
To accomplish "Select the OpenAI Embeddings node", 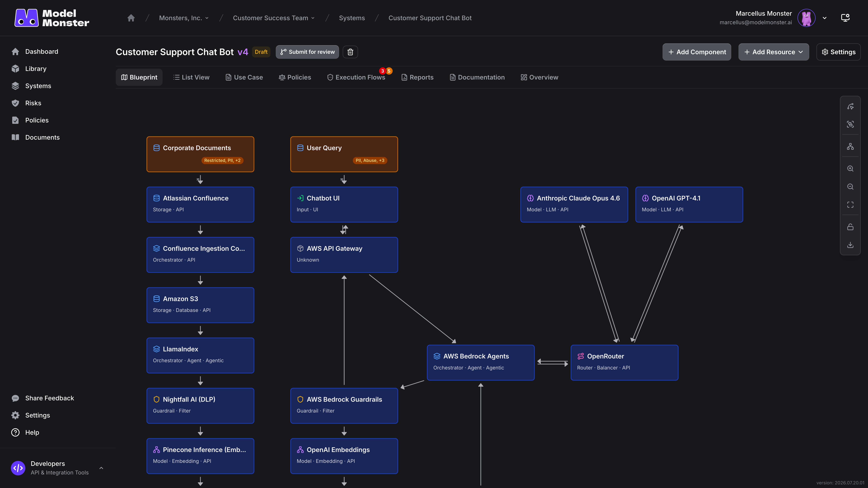I will [x=344, y=456].
